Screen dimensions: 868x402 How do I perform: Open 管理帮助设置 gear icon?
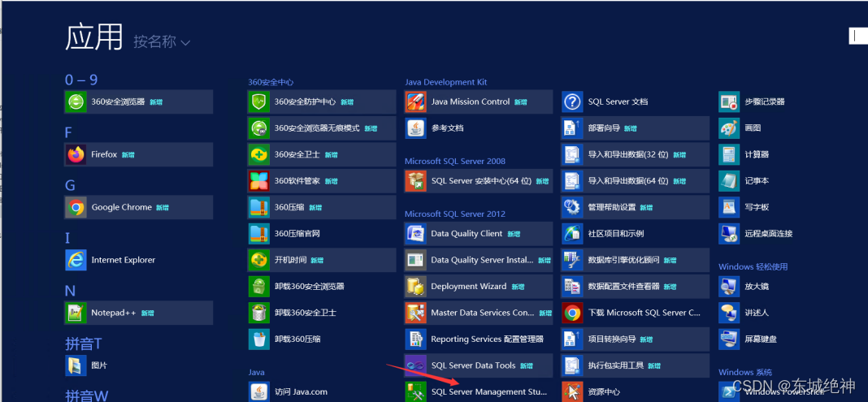tap(572, 207)
